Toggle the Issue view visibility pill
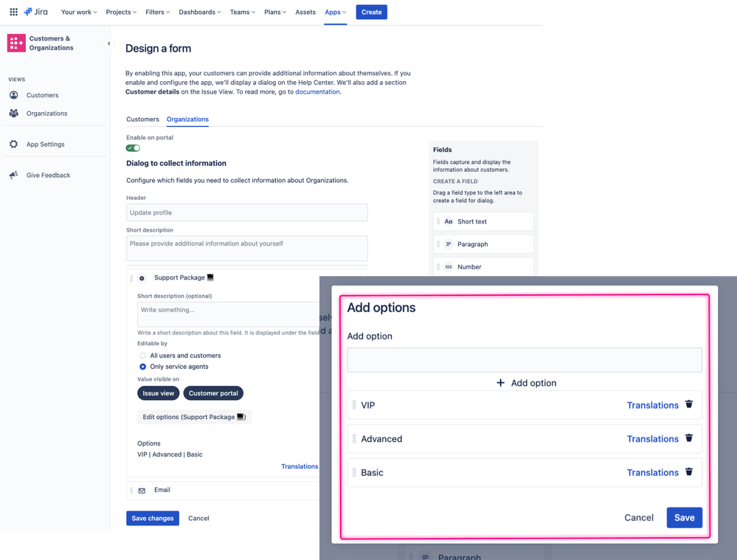This screenshot has width=737, height=560. point(159,393)
